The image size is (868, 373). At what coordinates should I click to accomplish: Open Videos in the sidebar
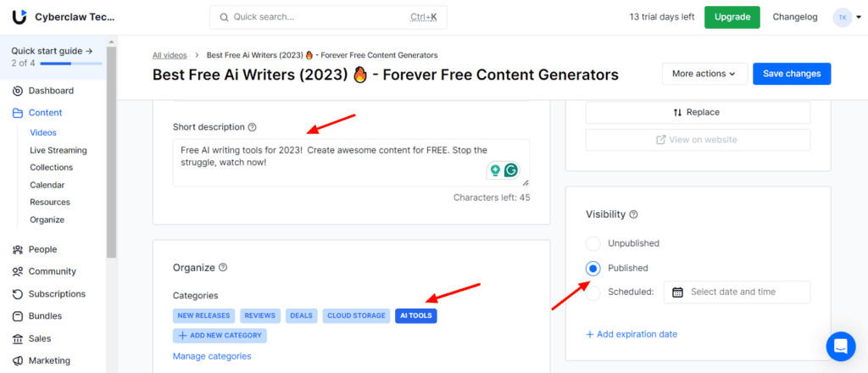click(43, 133)
